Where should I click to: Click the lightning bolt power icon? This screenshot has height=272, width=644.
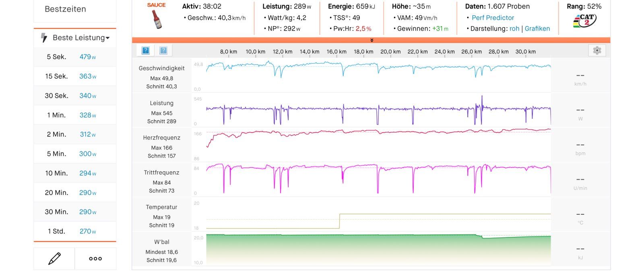tap(44, 38)
